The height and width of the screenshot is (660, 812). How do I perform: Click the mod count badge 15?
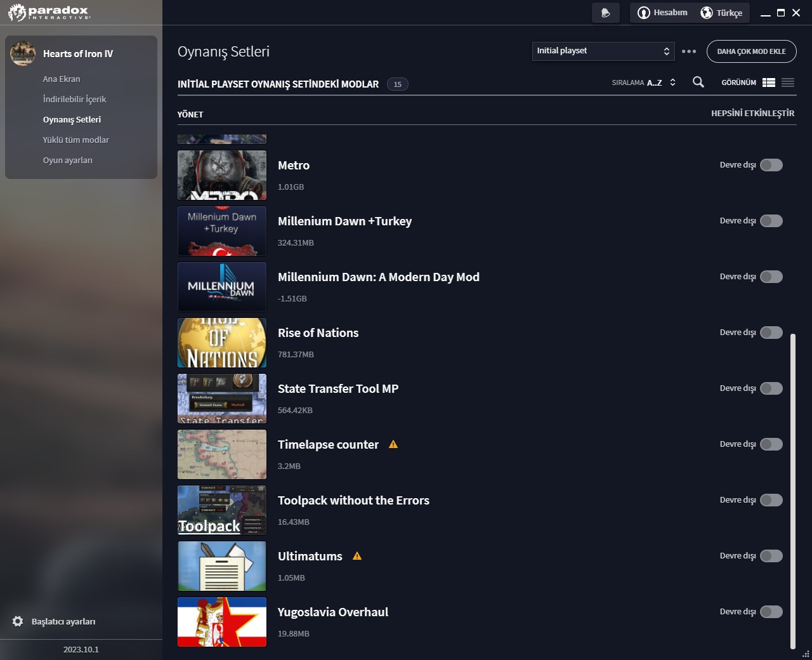click(398, 84)
